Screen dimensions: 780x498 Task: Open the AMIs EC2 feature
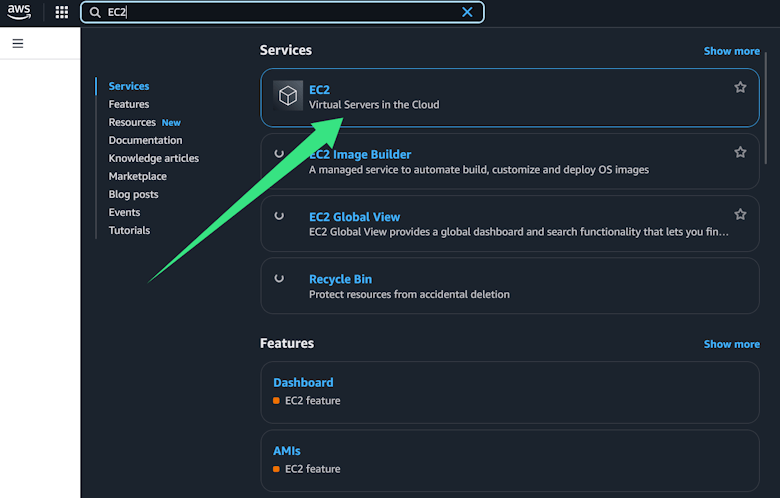click(x=287, y=451)
